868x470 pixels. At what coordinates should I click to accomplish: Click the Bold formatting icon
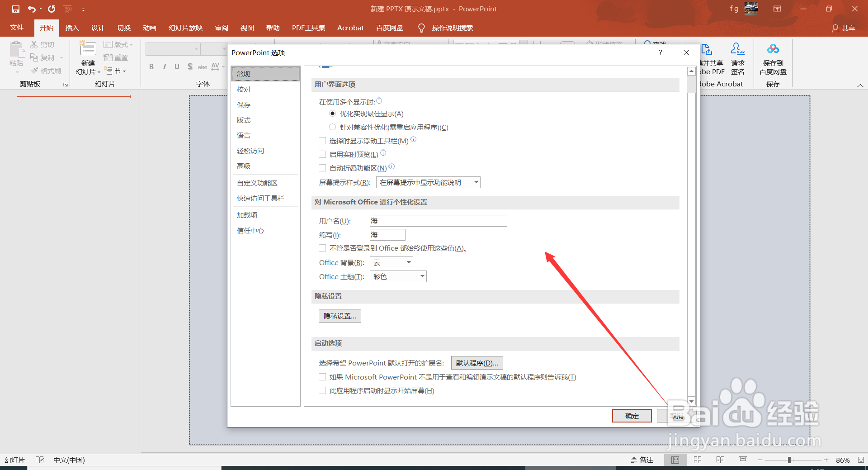pyautogui.click(x=151, y=66)
